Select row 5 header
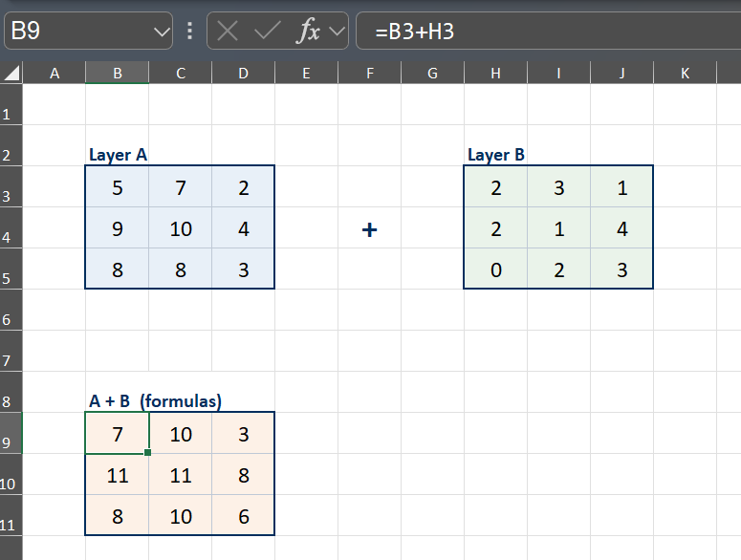Viewport: 741px width, 560px height. tap(11, 269)
